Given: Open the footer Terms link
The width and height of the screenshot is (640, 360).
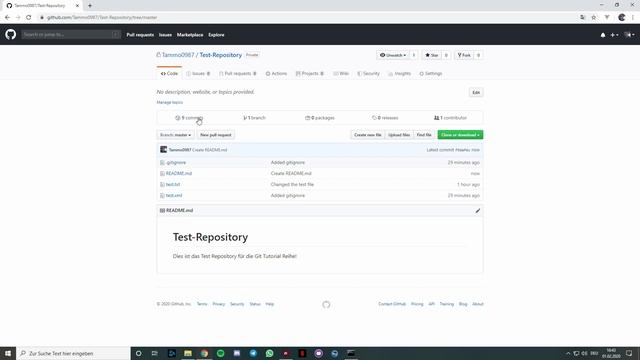Looking at the screenshot, I should click(x=202, y=304).
